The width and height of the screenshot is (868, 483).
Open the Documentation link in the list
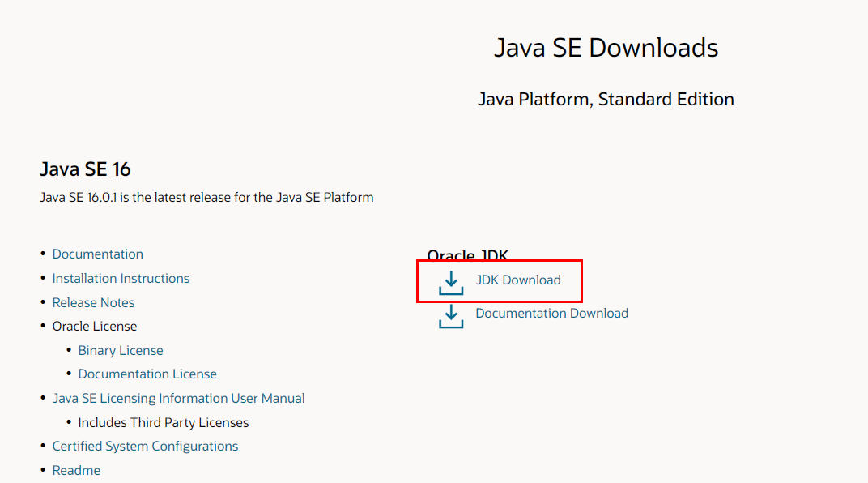click(98, 254)
